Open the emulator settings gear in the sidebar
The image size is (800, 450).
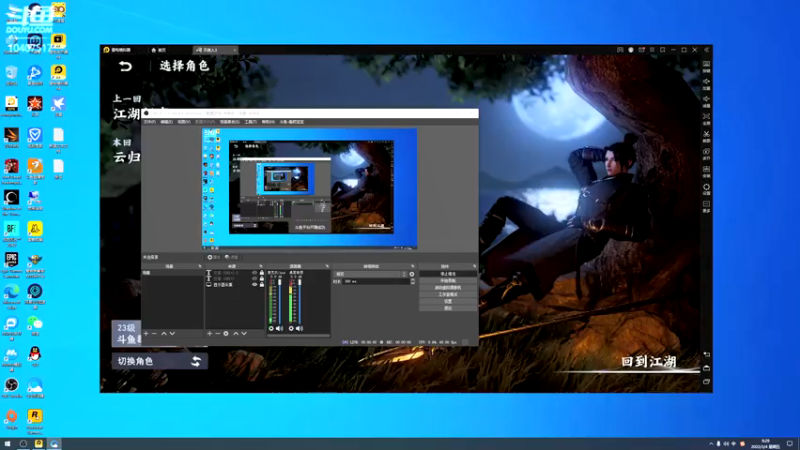click(x=706, y=189)
